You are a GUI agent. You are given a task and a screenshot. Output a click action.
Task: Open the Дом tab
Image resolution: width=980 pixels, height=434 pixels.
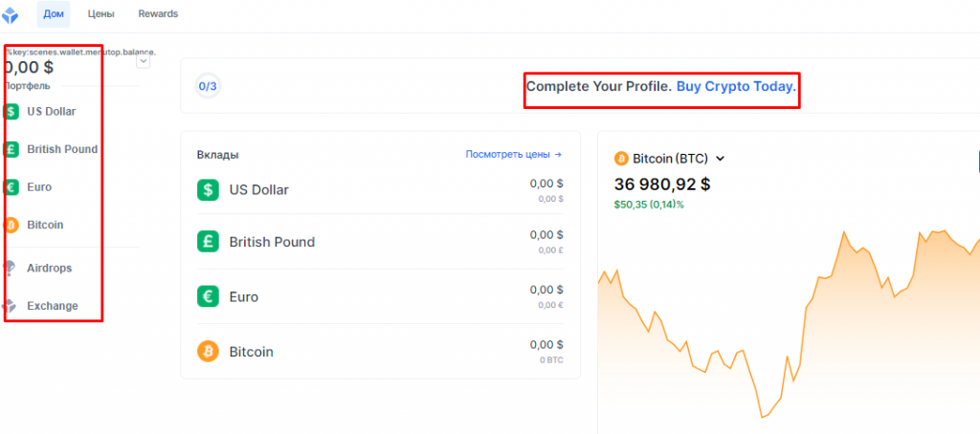53,14
